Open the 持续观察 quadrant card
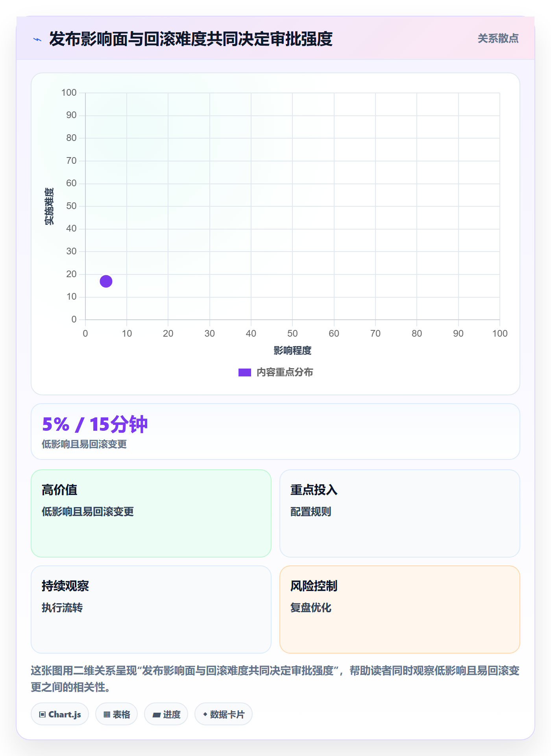This screenshot has height=756, width=551. click(151, 609)
